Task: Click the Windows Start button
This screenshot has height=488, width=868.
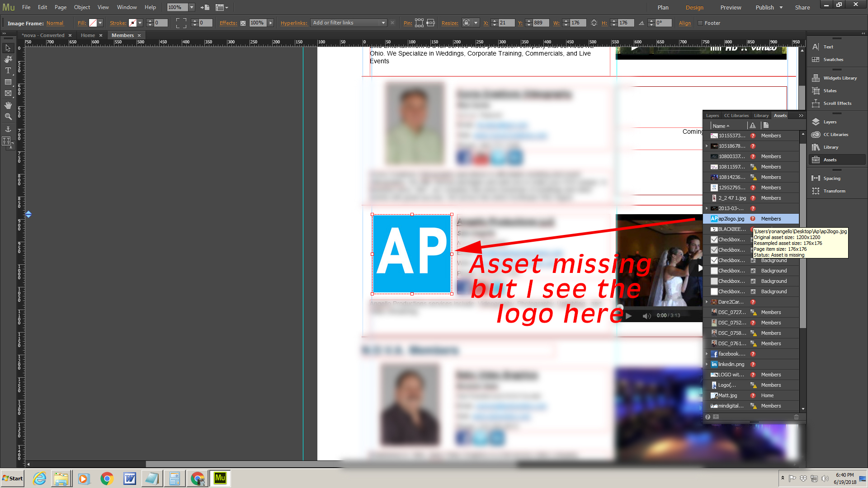Action: (12, 479)
